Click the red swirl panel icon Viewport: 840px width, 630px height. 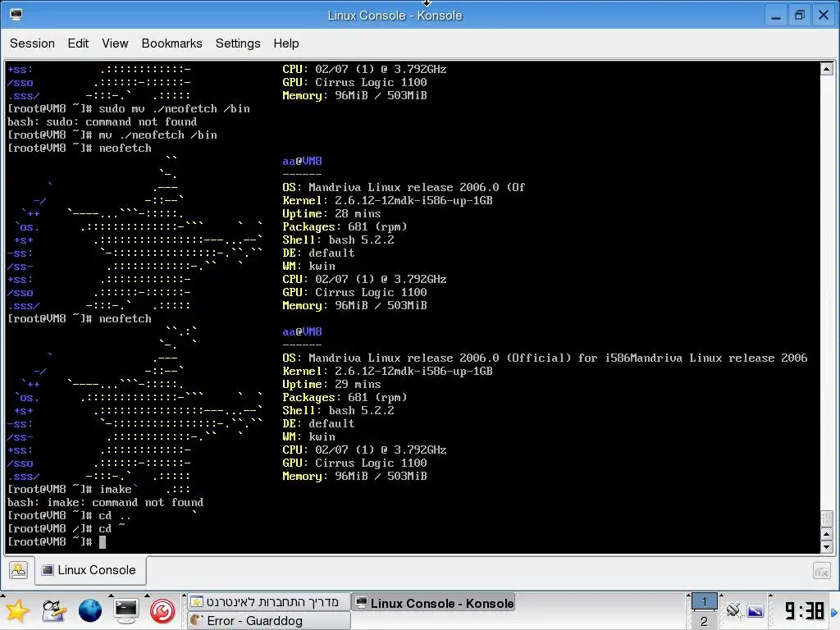(162, 610)
